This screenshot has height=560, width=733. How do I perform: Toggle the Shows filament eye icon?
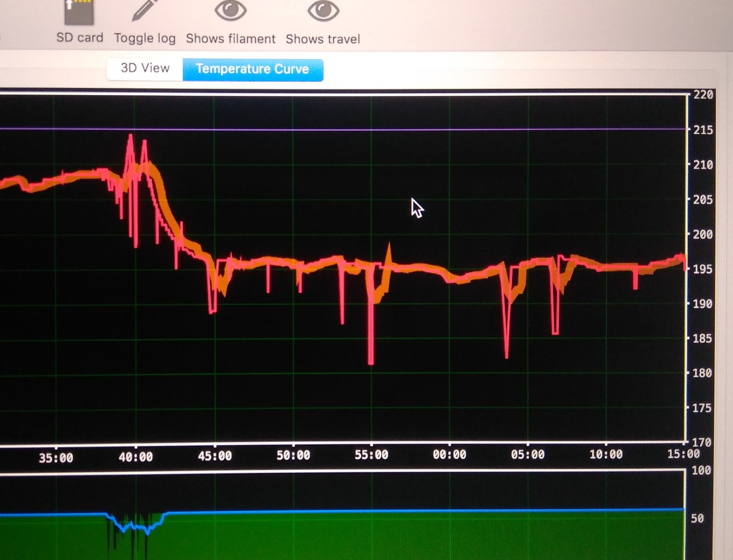[231, 10]
